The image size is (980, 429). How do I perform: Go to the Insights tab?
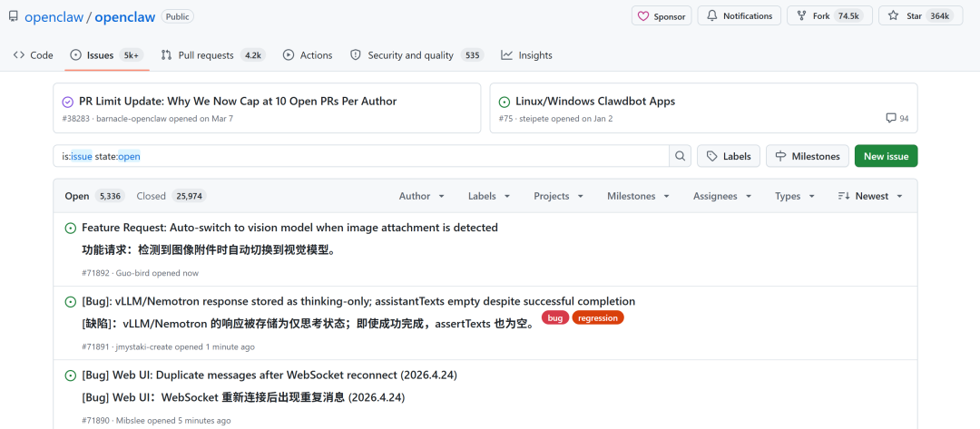[526, 55]
